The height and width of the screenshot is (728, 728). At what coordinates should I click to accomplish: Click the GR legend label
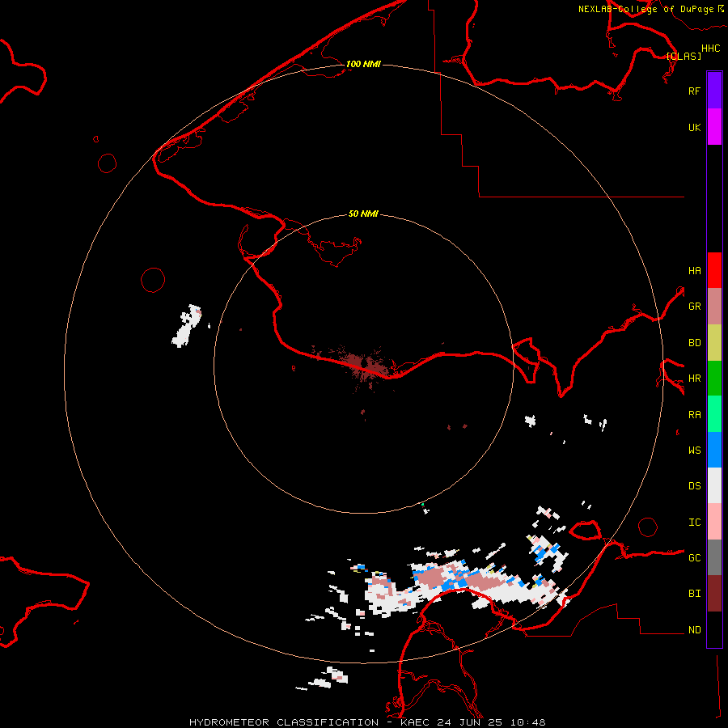tap(694, 307)
